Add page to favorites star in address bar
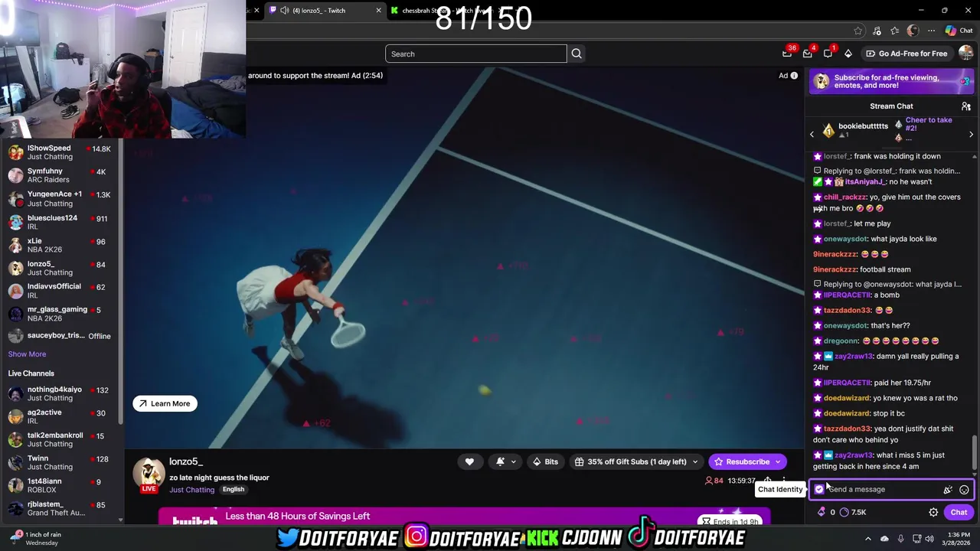Viewport: 980px width, 551px height. click(x=858, y=31)
